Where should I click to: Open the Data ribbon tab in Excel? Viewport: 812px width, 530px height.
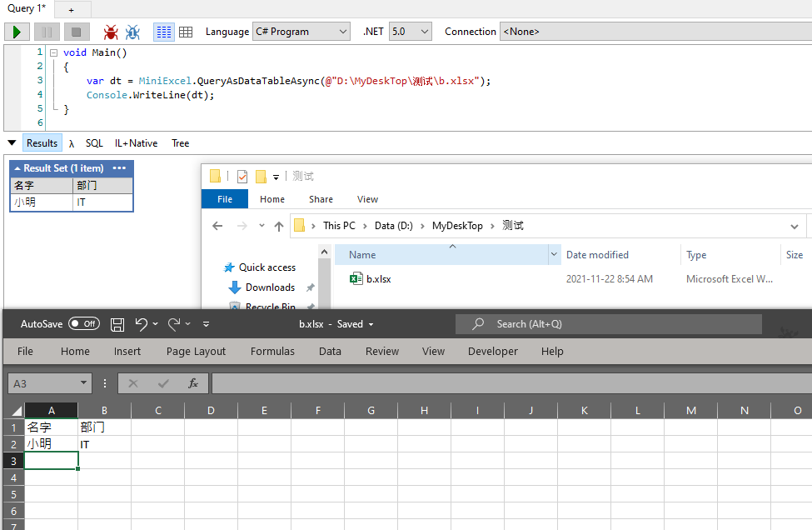[330, 351]
